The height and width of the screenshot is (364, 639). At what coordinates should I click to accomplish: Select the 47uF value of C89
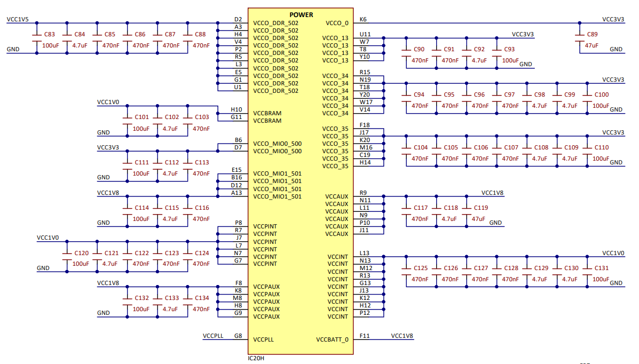coord(593,46)
